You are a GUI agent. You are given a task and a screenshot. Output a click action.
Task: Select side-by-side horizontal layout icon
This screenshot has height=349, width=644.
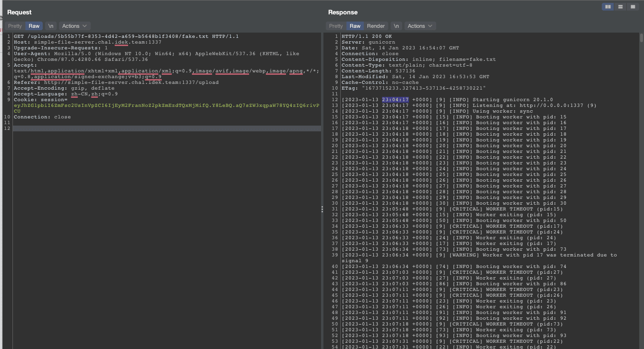608,7
